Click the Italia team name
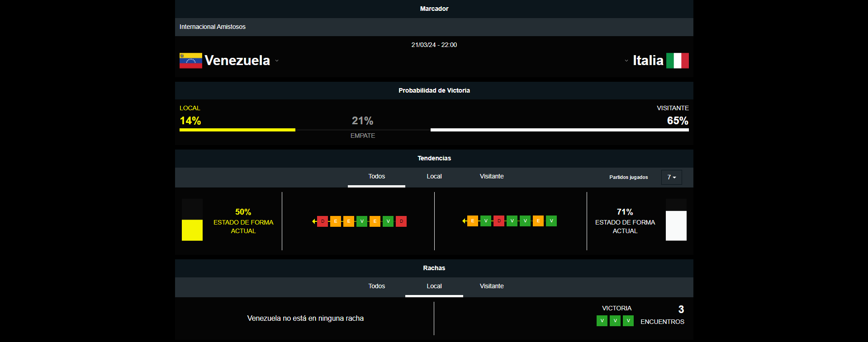The height and width of the screenshot is (342, 868). [648, 61]
